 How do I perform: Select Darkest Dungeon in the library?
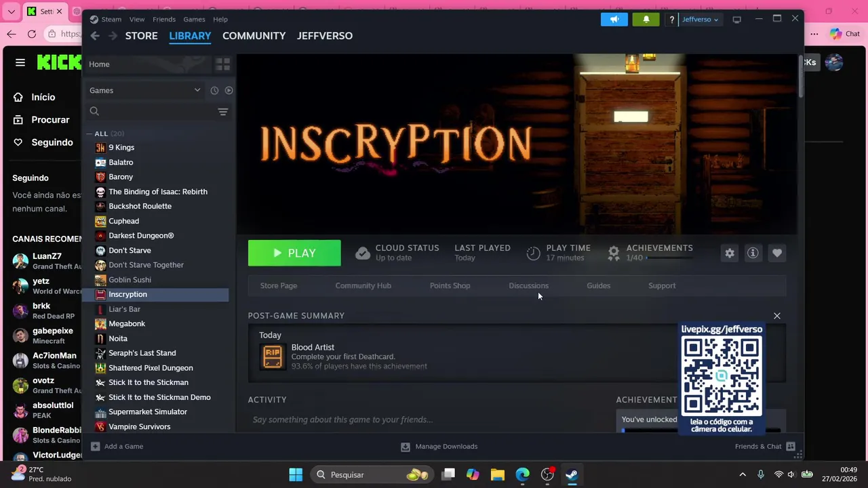(x=141, y=236)
